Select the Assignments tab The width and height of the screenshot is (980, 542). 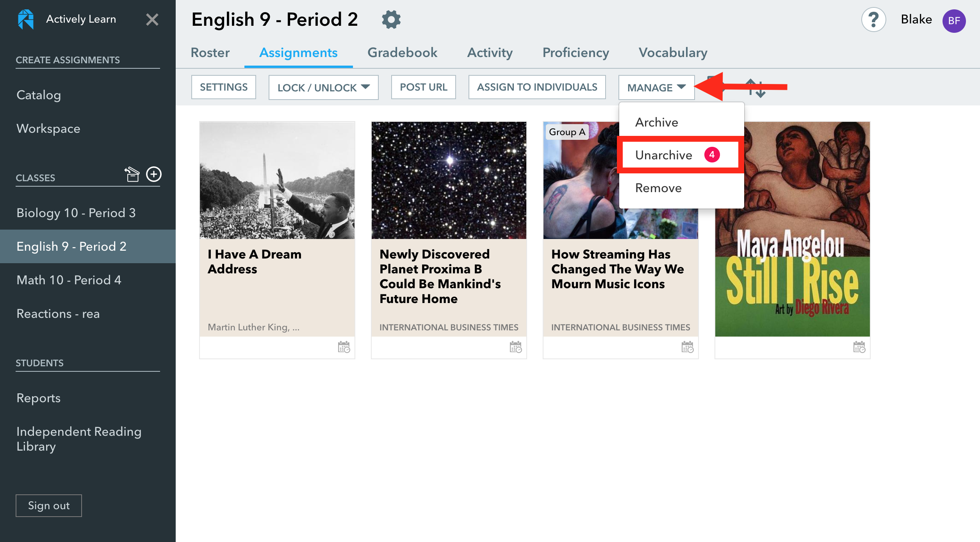298,53
